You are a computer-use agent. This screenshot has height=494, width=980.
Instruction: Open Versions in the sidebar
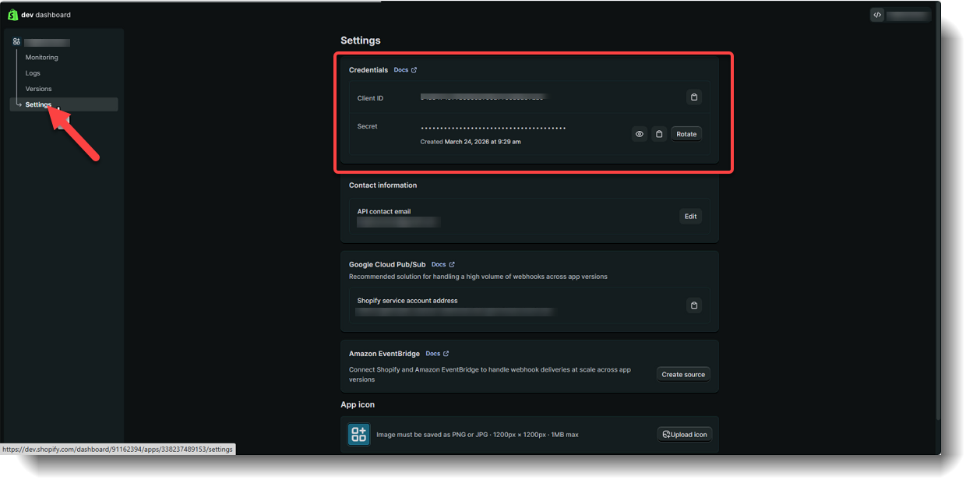38,89
